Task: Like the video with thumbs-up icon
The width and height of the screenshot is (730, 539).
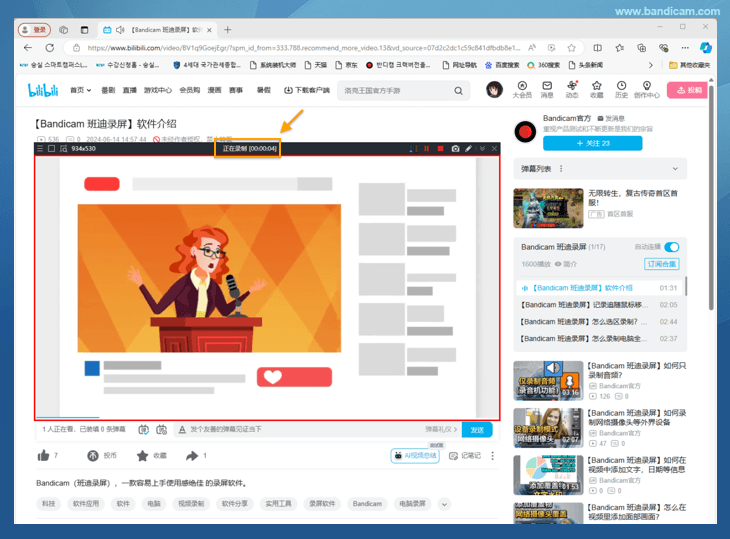Action: point(44,456)
